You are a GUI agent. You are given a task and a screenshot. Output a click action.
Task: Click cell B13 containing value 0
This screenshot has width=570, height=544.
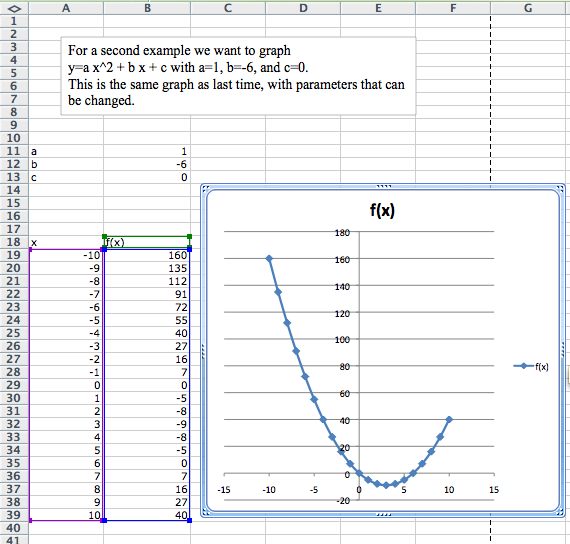tap(147, 177)
